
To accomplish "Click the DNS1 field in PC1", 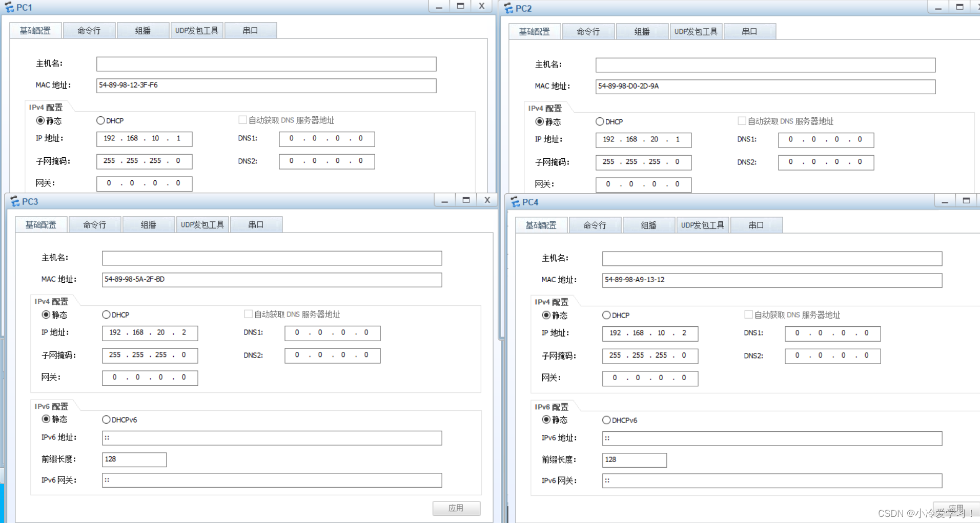I will pyautogui.click(x=327, y=138).
